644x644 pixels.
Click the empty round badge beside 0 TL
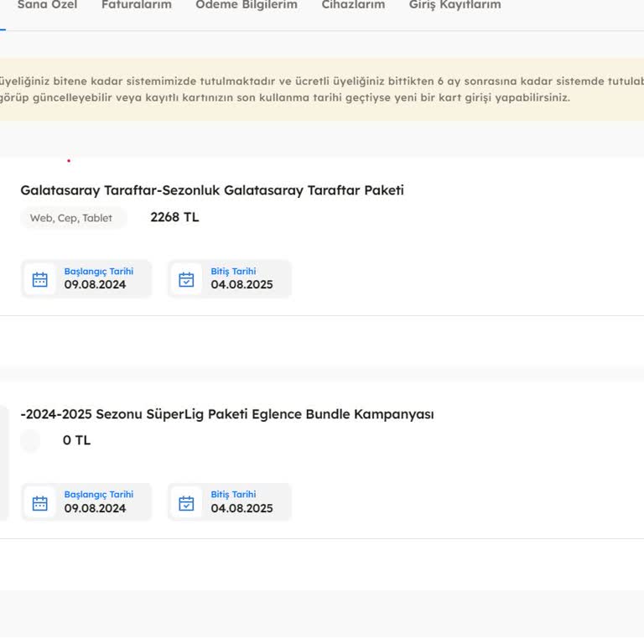tap(30, 441)
